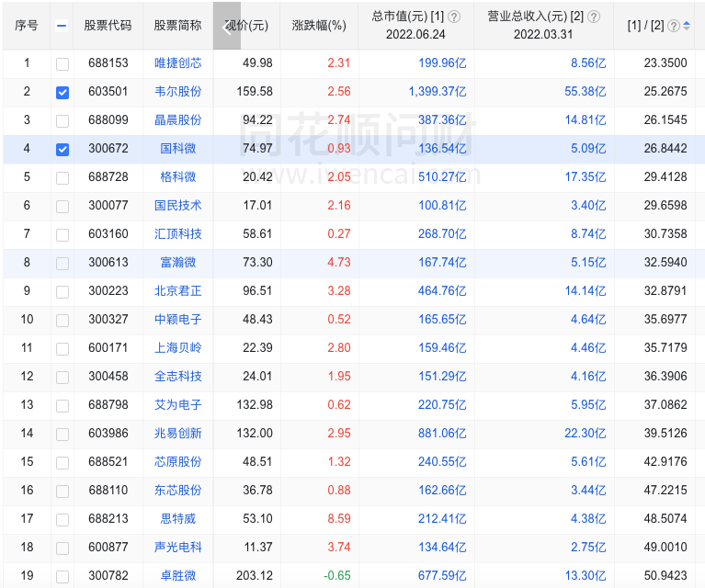
Task: Toggle sort arrows on [1]/[2] column
Action: (687, 26)
